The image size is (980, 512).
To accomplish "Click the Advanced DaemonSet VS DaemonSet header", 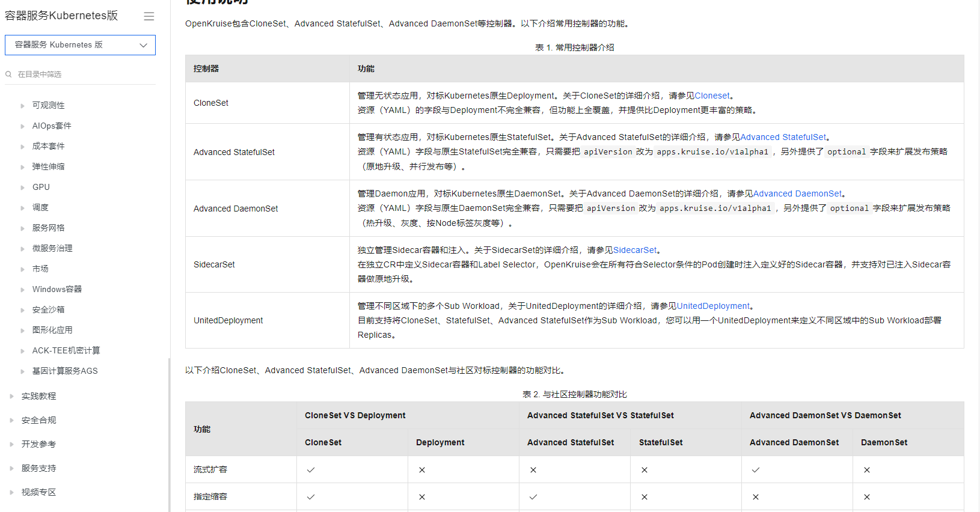I will pyautogui.click(x=853, y=415).
